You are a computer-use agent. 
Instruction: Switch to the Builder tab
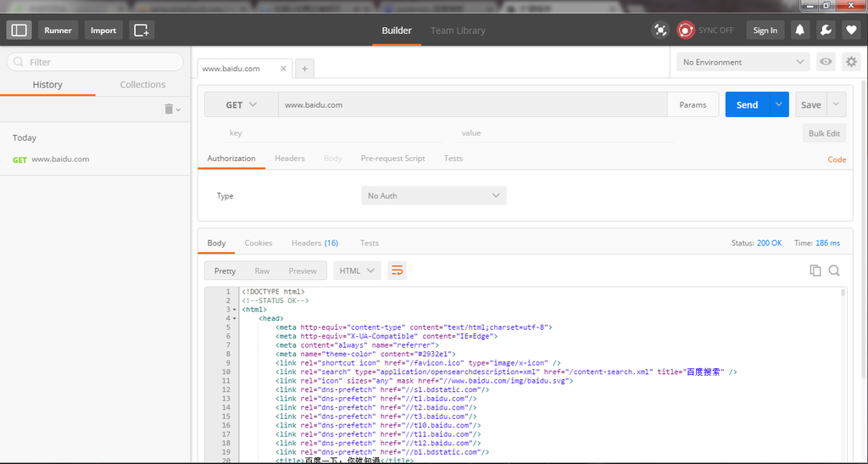pyautogui.click(x=397, y=31)
